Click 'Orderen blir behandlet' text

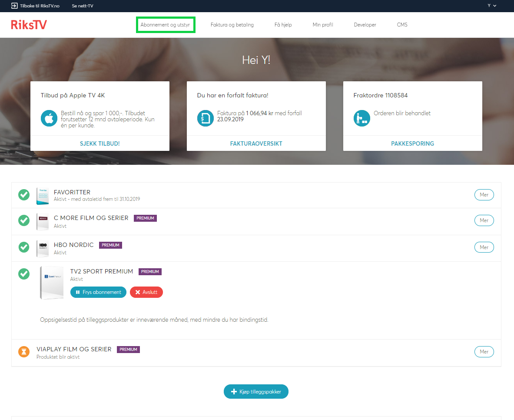[402, 113]
